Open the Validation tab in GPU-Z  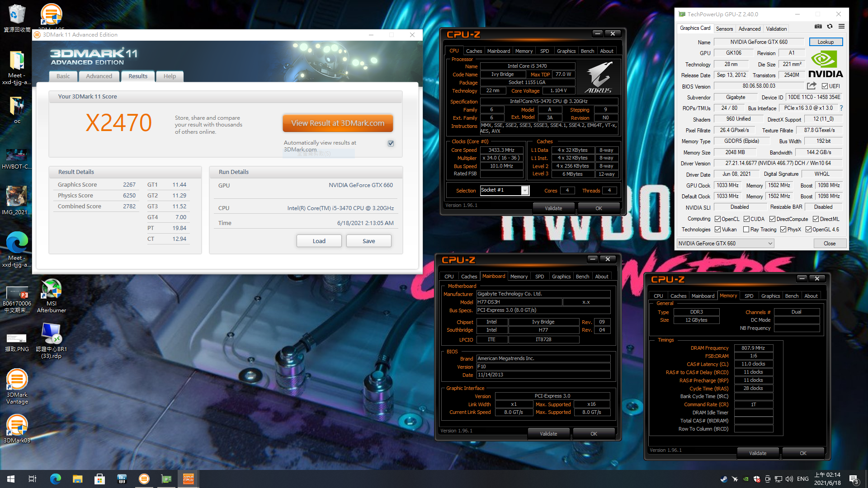pos(776,29)
